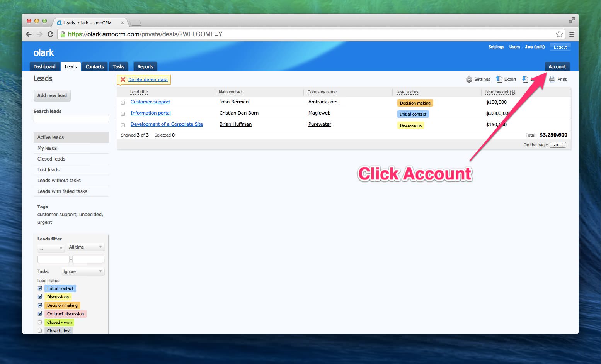Click the Export document icon

(x=499, y=79)
